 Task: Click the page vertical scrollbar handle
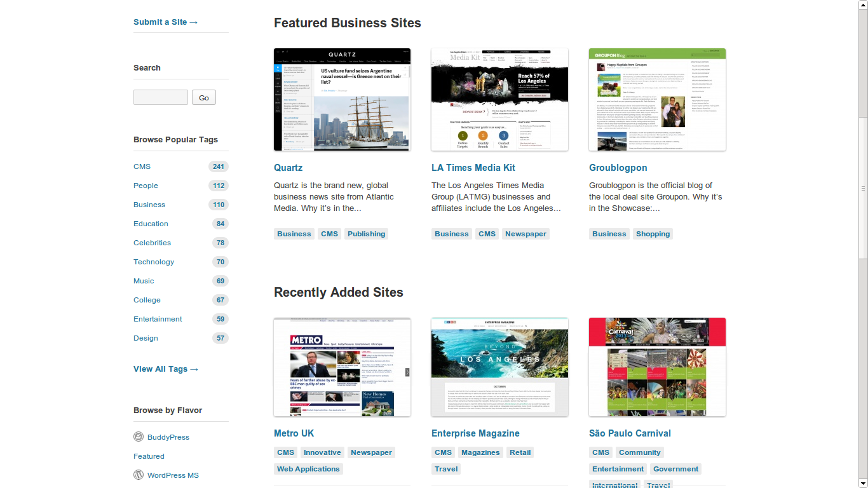click(863, 188)
